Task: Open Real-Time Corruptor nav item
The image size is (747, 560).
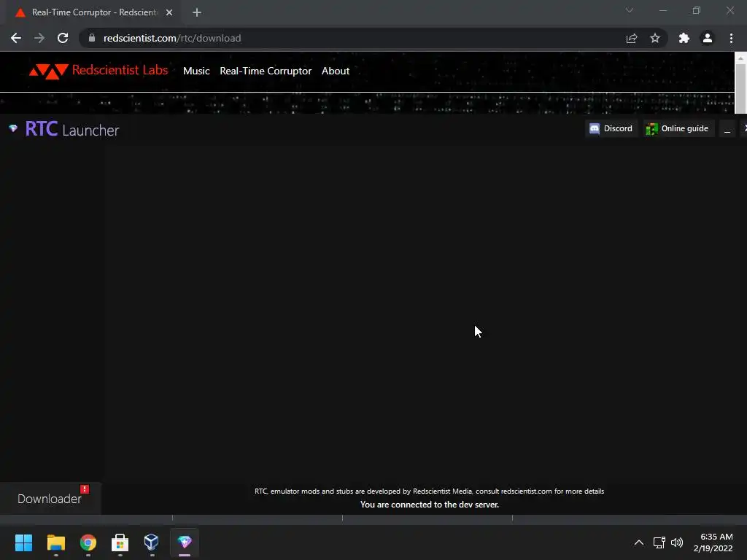Action: 266,71
